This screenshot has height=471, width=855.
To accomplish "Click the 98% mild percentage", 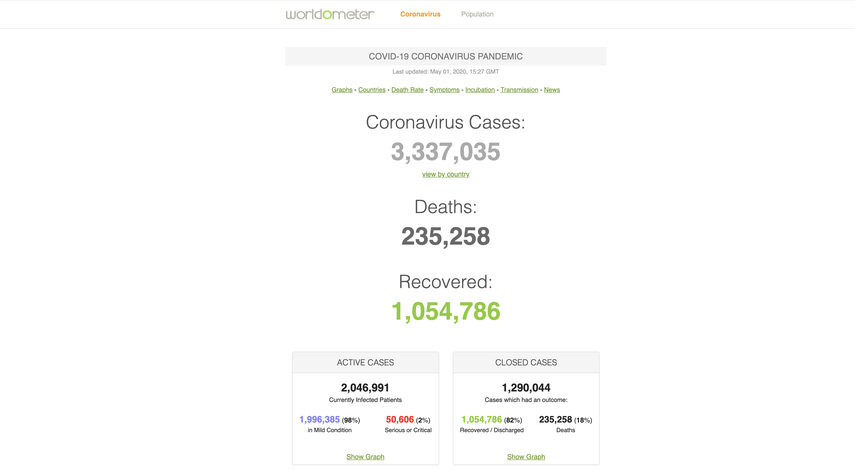I will pyautogui.click(x=351, y=420).
